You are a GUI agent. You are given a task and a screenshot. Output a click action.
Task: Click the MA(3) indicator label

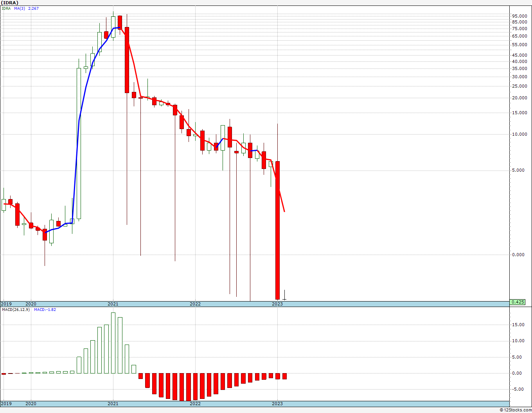(x=20, y=9)
